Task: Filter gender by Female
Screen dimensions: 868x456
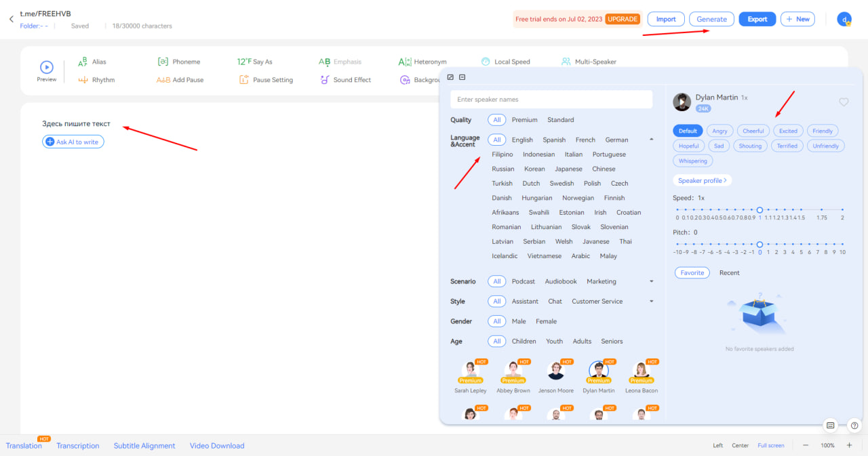Action: (x=546, y=321)
